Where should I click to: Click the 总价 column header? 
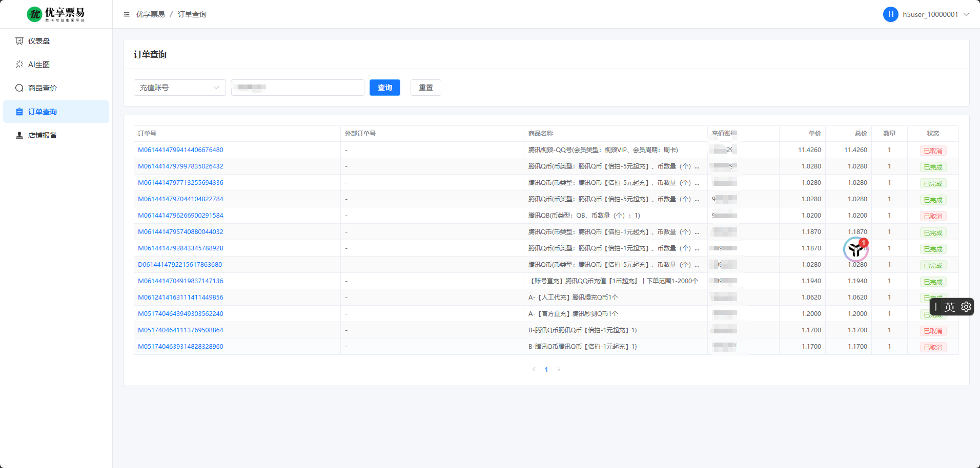tap(861, 134)
